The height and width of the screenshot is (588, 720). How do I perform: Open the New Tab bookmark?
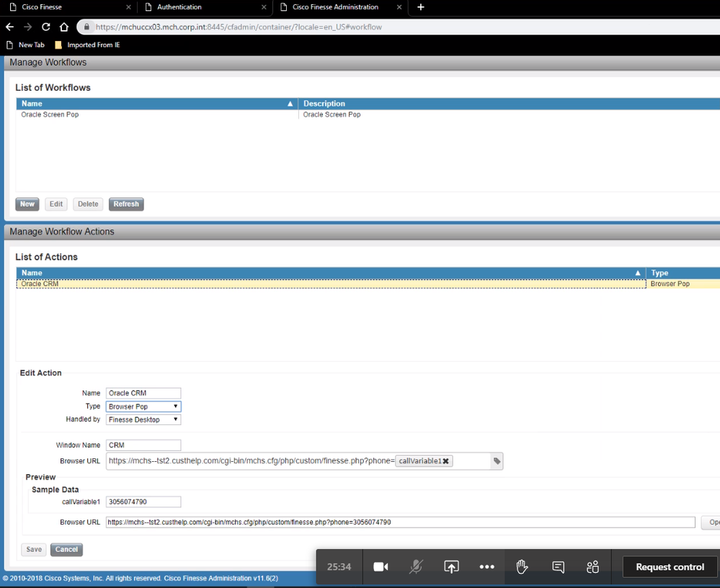tap(26, 45)
